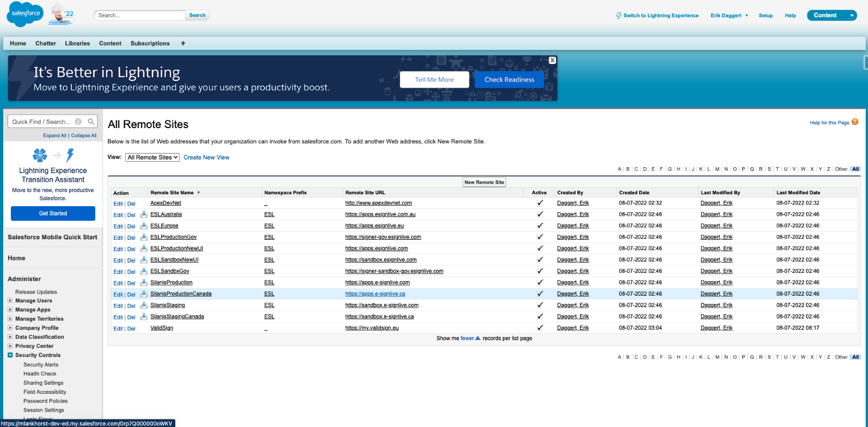The width and height of the screenshot is (868, 427).
Task: Click the package icon beside ESLProductionGov
Action: pos(144,237)
